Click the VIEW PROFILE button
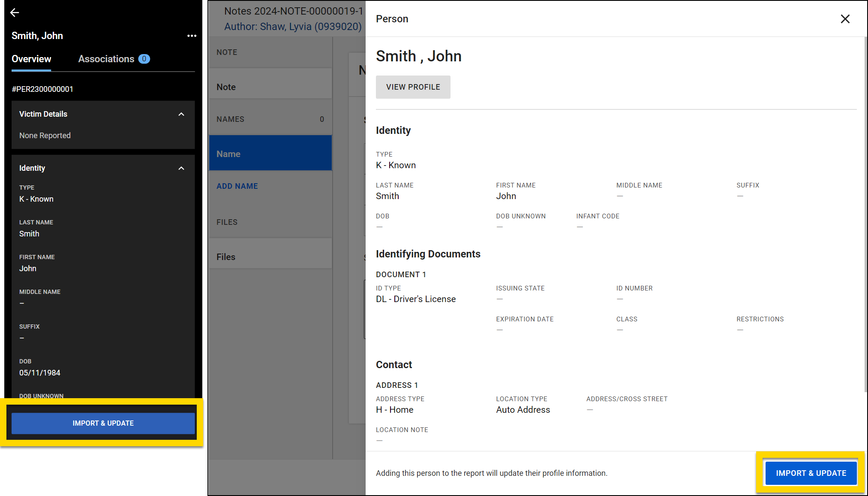Image resolution: width=868 pixels, height=496 pixels. click(413, 87)
